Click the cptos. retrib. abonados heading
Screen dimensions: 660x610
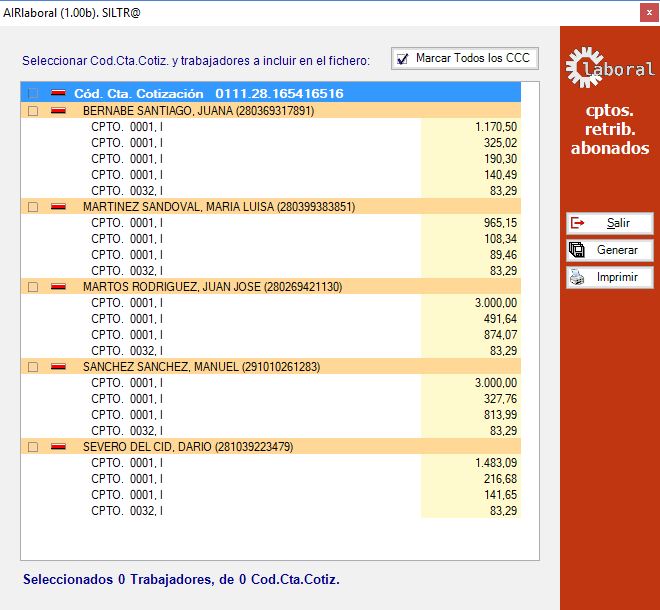[609, 129]
